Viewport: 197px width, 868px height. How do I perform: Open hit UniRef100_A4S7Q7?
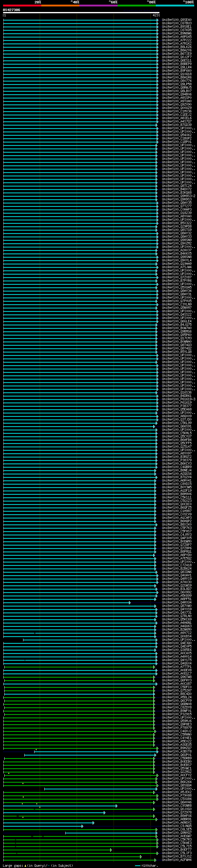tap(177, 121)
